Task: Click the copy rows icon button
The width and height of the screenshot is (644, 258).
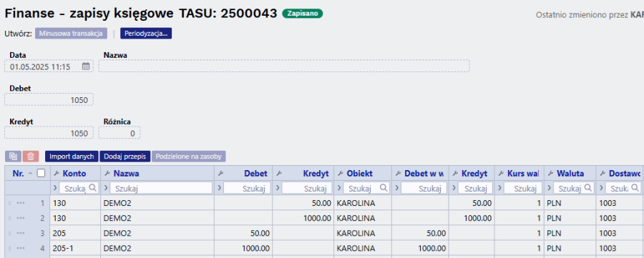Action: (13, 157)
